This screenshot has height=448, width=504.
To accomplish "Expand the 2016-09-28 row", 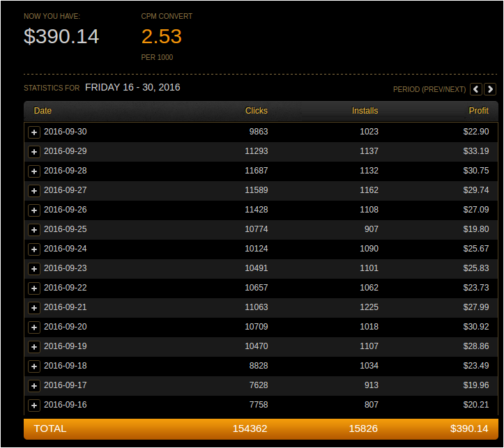I will [34, 171].
